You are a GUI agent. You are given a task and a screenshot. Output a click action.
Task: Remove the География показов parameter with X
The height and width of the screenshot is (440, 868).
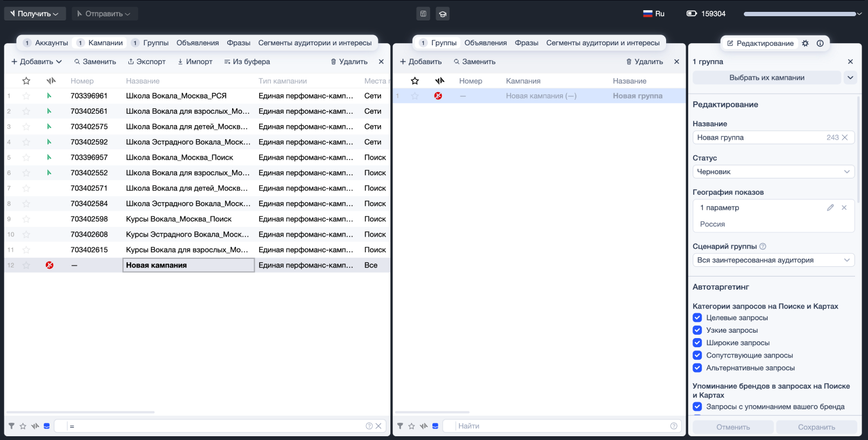(x=844, y=208)
